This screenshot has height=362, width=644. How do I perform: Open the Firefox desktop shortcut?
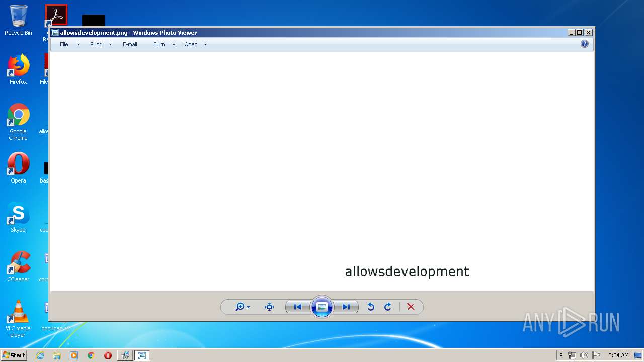pyautogui.click(x=18, y=69)
